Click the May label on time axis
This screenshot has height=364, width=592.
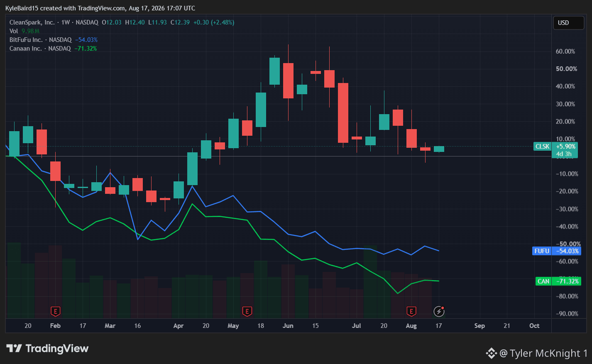tap(233, 326)
